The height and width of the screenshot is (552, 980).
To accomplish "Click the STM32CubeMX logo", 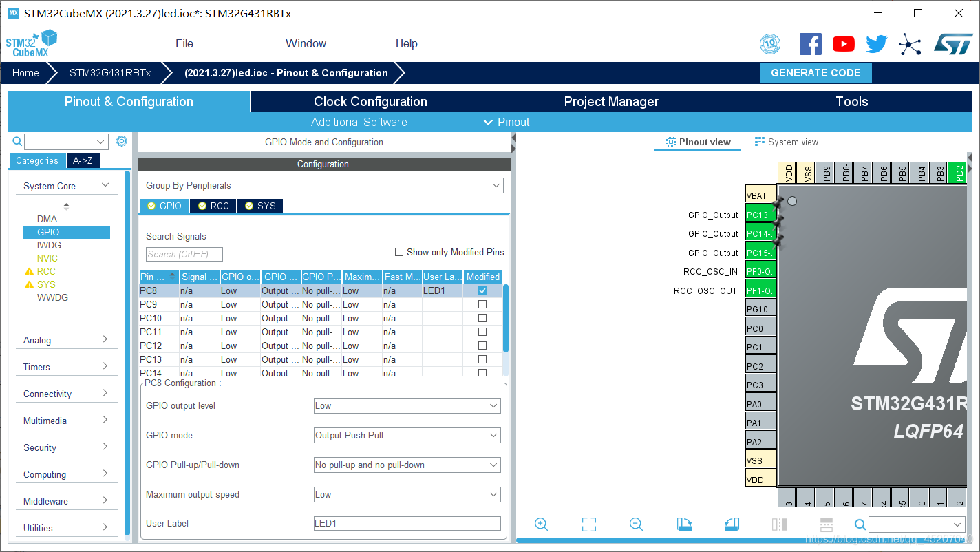I will coord(32,43).
